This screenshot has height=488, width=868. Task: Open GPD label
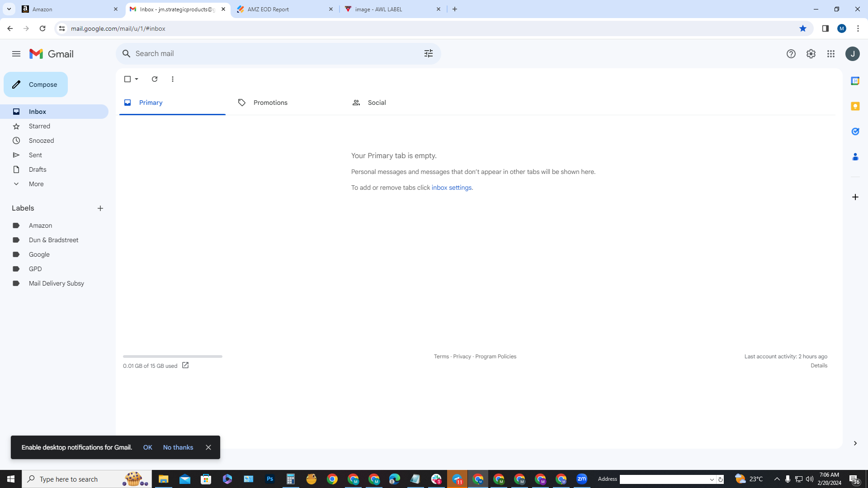point(54,269)
